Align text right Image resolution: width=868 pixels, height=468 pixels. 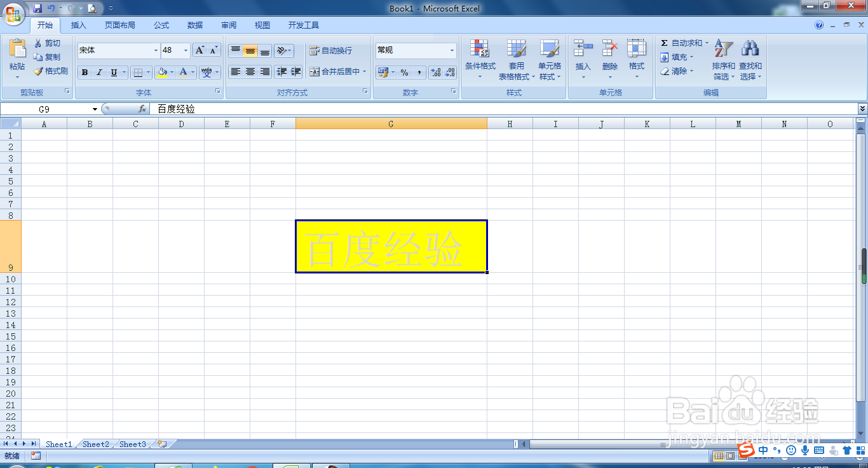[265, 72]
